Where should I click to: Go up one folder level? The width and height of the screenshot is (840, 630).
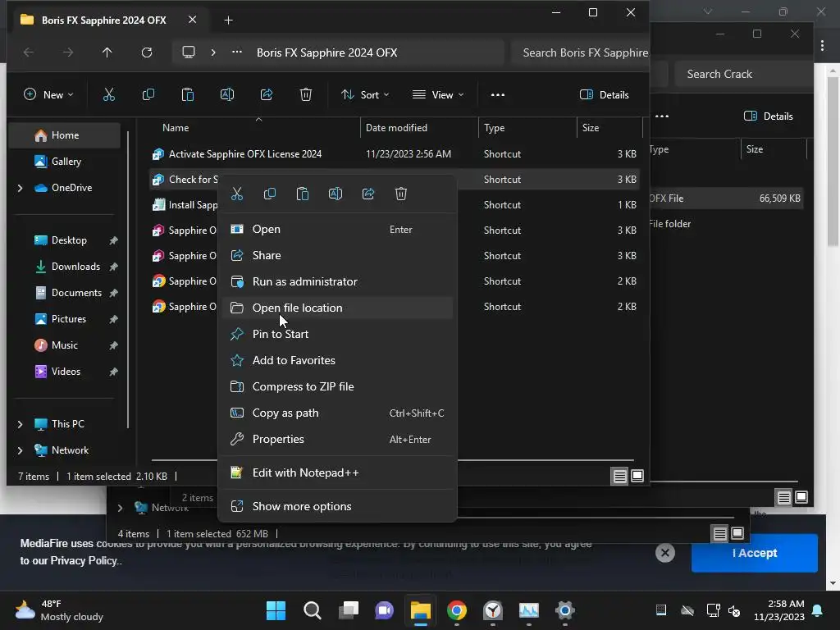tap(107, 52)
